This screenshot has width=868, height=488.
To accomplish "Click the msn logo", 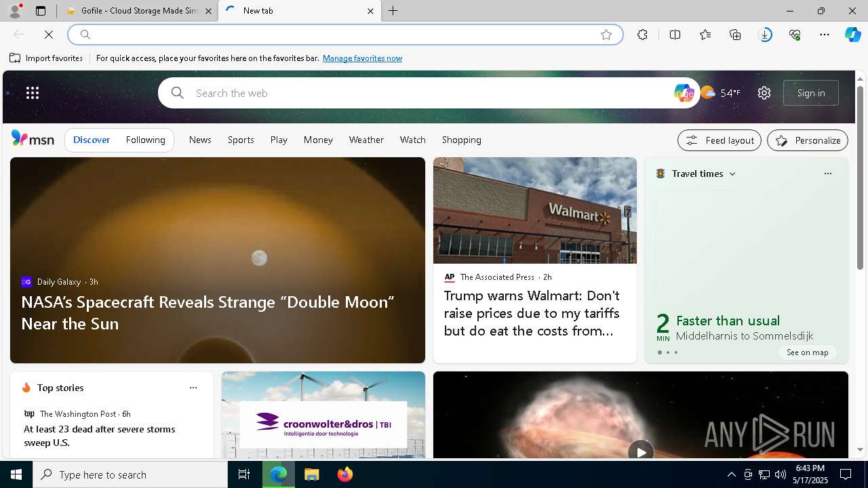I will point(33,139).
